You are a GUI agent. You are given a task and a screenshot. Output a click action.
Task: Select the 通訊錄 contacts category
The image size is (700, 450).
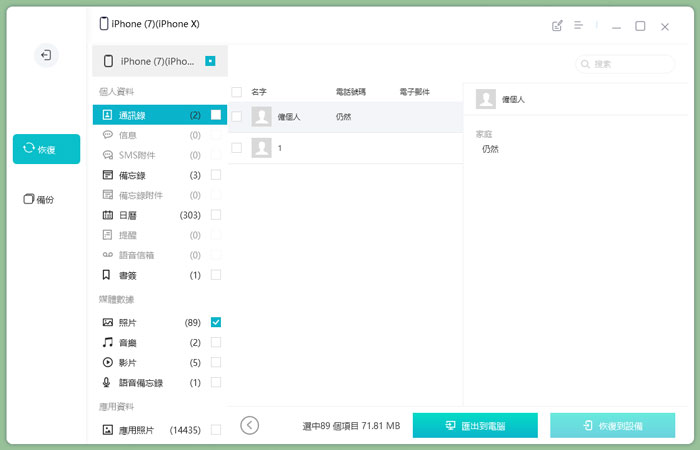(x=160, y=115)
